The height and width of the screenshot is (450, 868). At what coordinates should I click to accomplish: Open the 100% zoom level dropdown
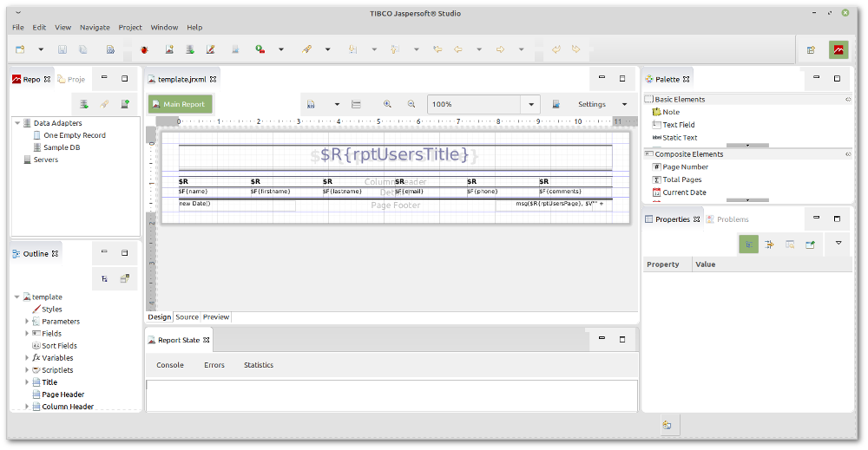pos(531,104)
